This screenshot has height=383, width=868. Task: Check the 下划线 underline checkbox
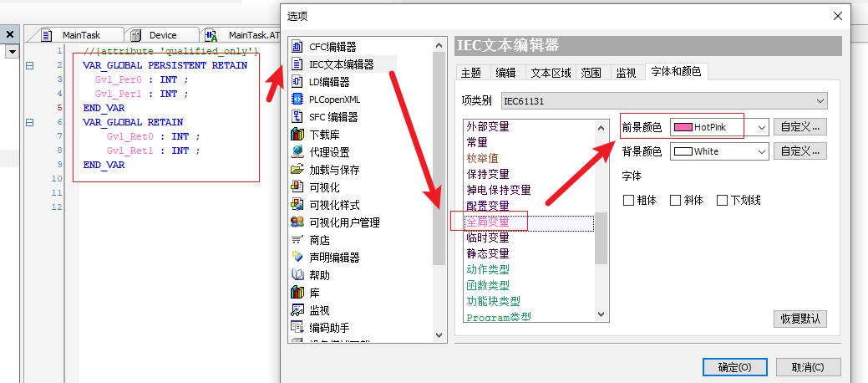point(723,201)
